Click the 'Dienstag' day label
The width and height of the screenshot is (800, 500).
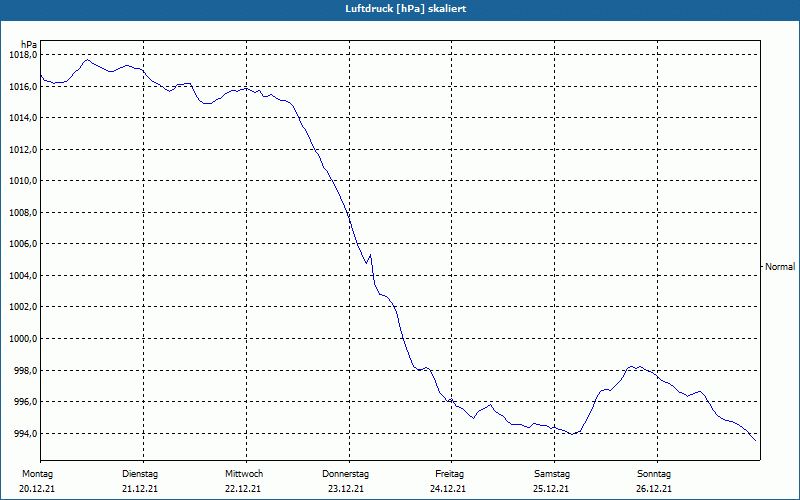pyautogui.click(x=140, y=474)
